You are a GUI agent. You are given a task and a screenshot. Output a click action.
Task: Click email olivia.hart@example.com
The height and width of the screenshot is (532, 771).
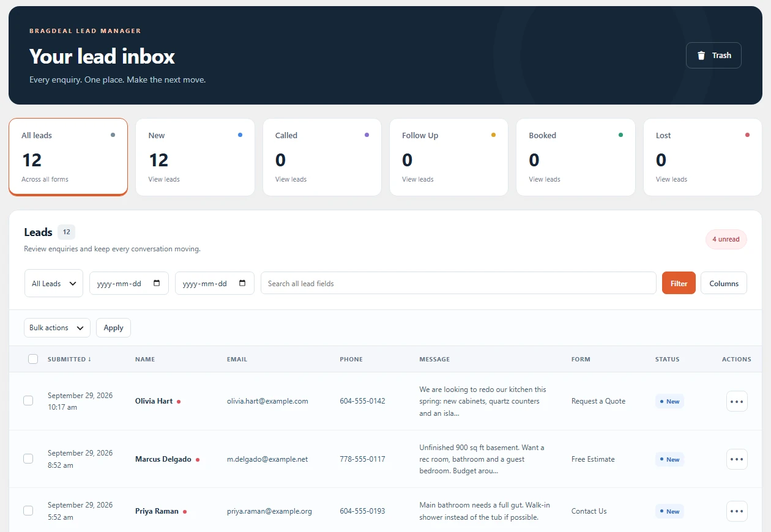267,401
